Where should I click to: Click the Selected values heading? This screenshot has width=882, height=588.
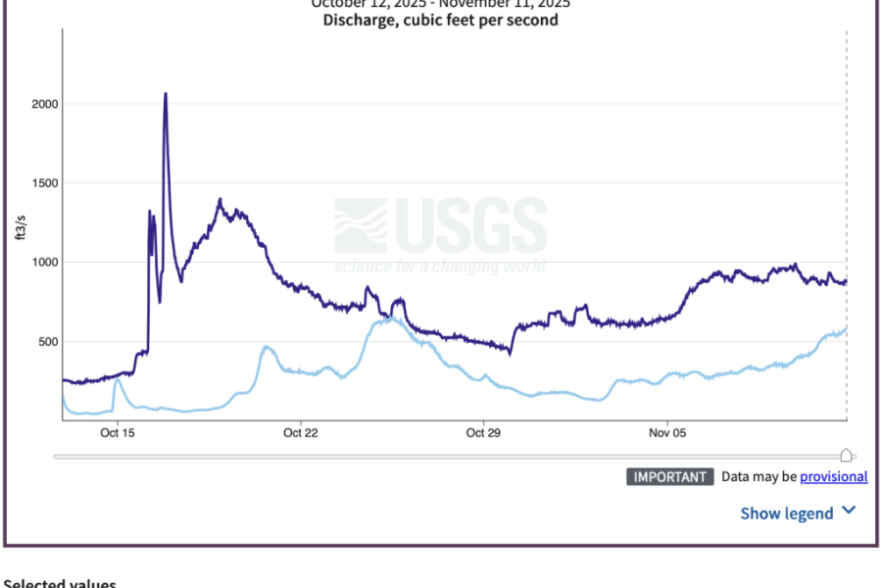(61, 583)
